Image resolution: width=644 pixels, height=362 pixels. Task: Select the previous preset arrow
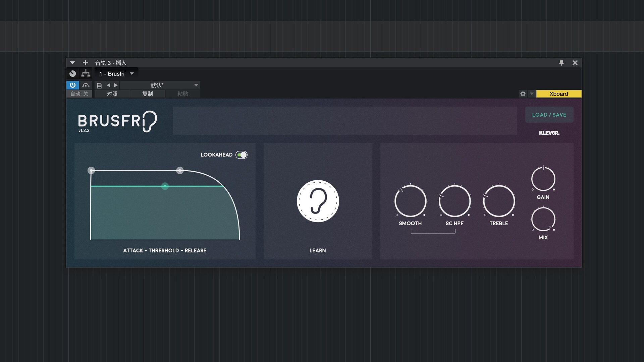[x=108, y=85]
